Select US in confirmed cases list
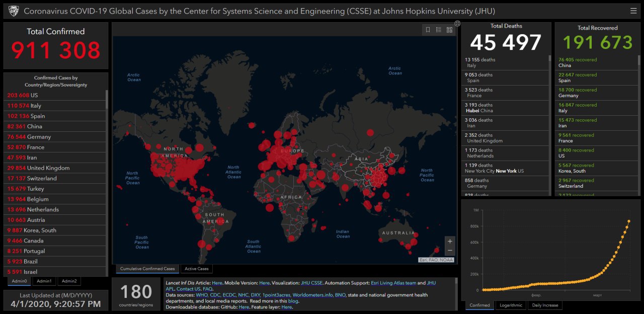This screenshot has width=644, height=314. pos(55,95)
